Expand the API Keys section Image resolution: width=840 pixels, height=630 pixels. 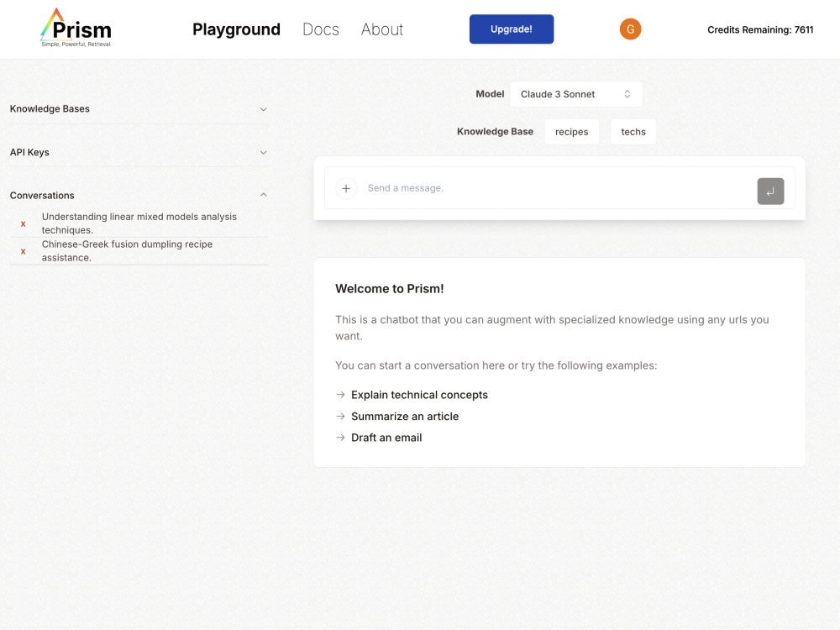click(139, 152)
